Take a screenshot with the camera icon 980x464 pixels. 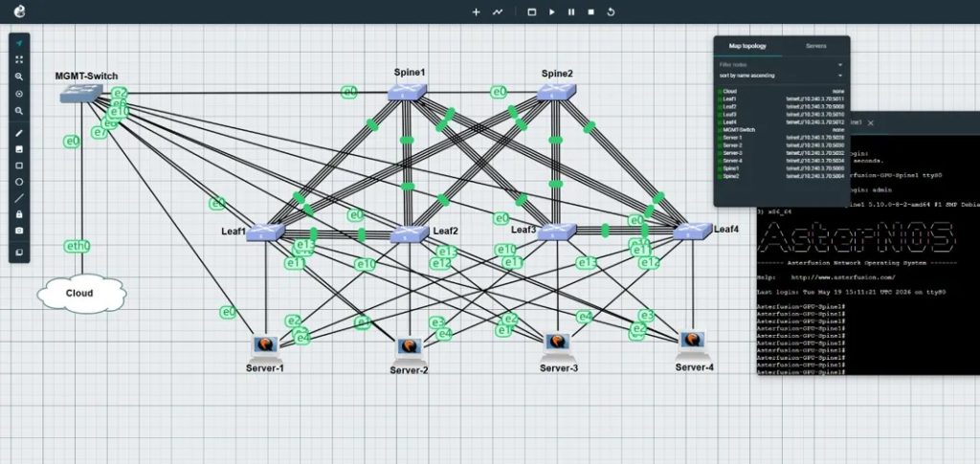click(x=19, y=231)
